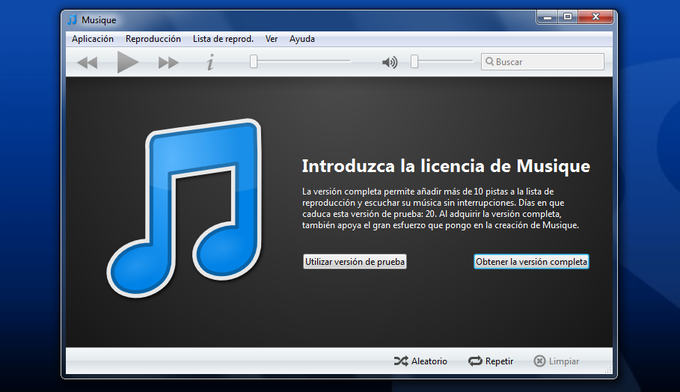Open the Ver menu
The width and height of the screenshot is (680, 392).
[x=271, y=39]
